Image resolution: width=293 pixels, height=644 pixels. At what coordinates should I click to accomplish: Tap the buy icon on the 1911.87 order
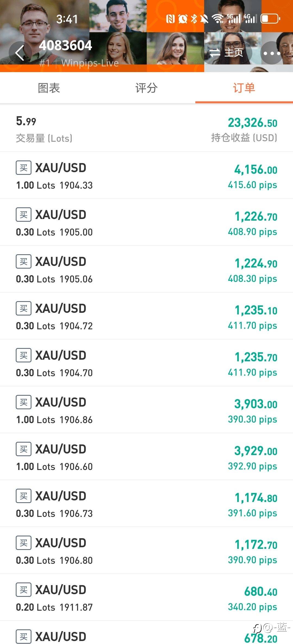point(24,590)
